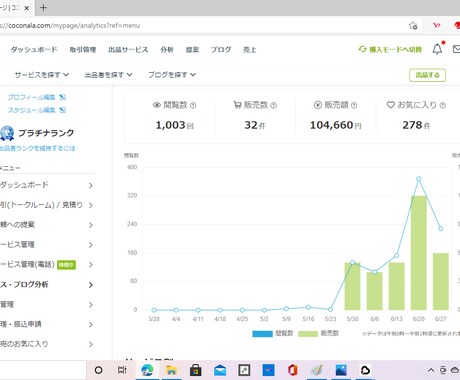Image resolution: width=460 pixels, height=380 pixels.
Task: Click the green bar for 6/20
Action: tap(419, 253)
